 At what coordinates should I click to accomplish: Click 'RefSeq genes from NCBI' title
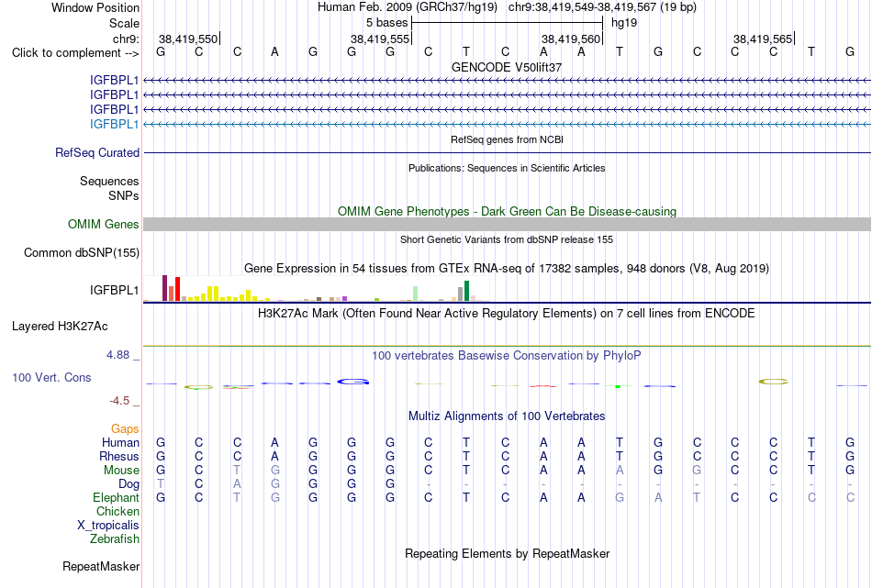507,139
